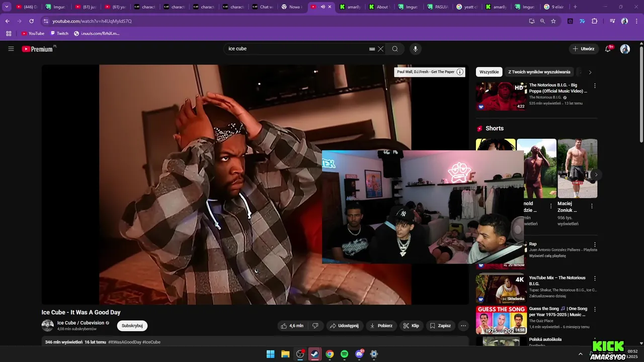The height and width of the screenshot is (362, 644).
Task: Open options for Maciej Zoniuk short
Action: (592, 206)
